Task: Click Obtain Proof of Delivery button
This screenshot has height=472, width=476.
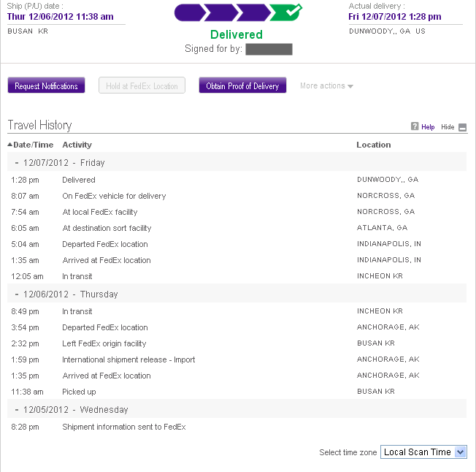Action: (242, 86)
